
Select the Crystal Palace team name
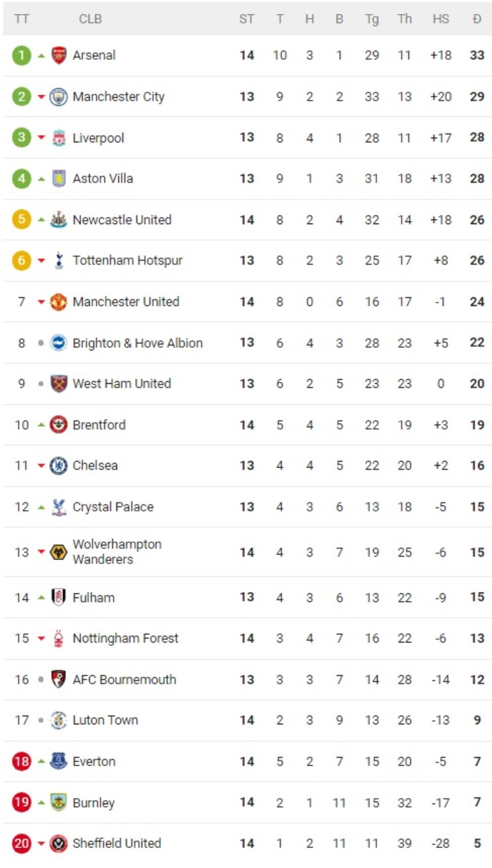point(113,507)
